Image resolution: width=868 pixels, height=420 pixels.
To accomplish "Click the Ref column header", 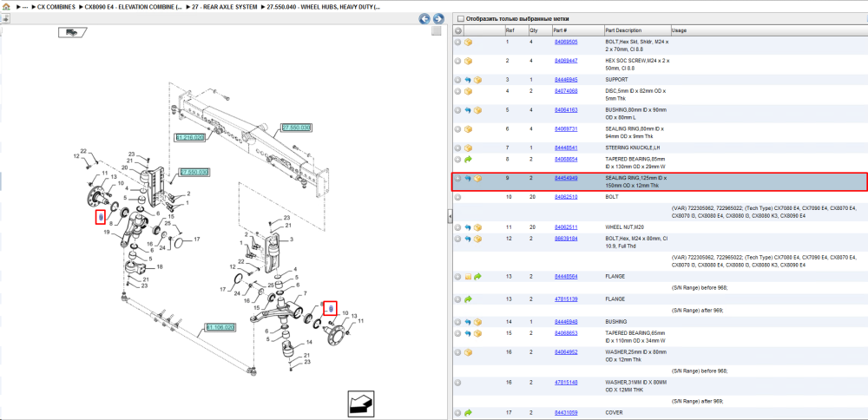I will pos(510,30).
